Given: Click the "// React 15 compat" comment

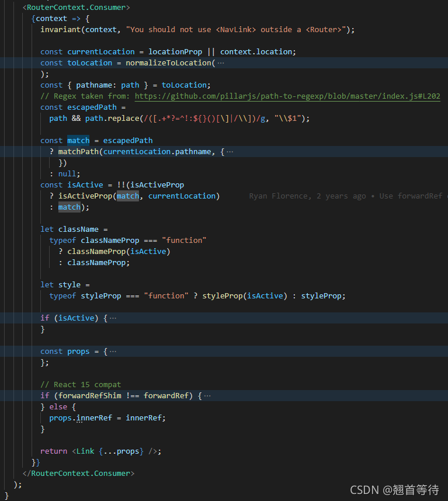Looking at the screenshot, I should tap(81, 385).
